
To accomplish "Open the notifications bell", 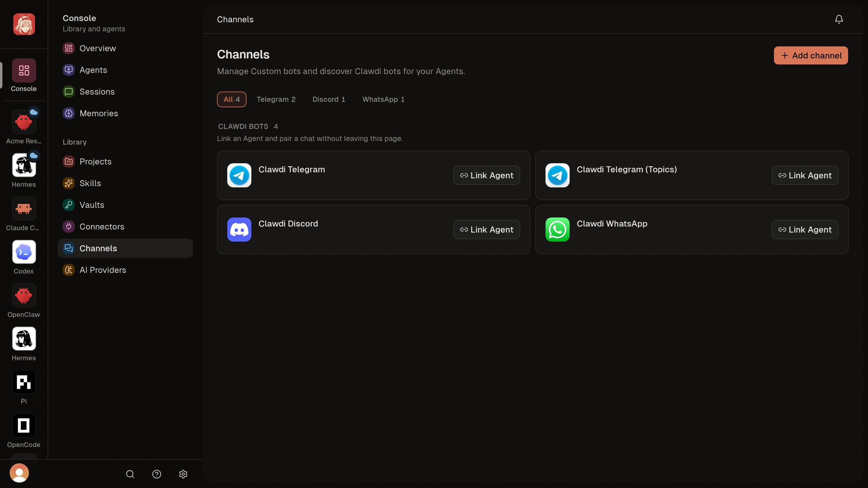I will 839,19.
